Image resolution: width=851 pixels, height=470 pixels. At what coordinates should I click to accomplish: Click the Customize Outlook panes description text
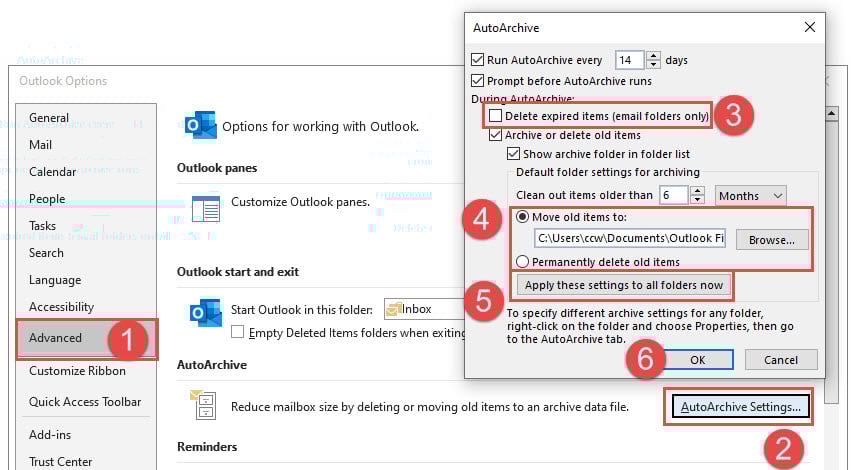[x=300, y=202]
